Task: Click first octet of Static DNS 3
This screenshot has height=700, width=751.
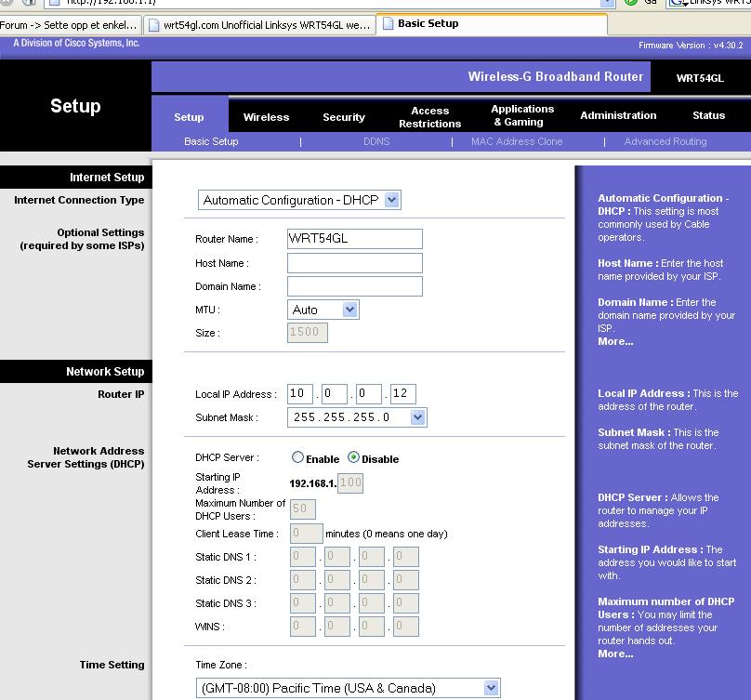Action: click(x=303, y=603)
